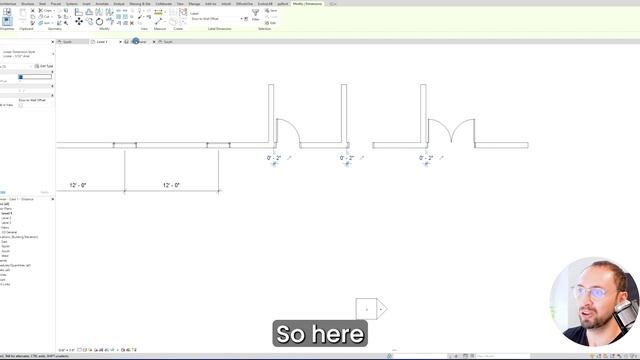
Task: Open the Manage ribbon tab
Action: click(x=194, y=4)
